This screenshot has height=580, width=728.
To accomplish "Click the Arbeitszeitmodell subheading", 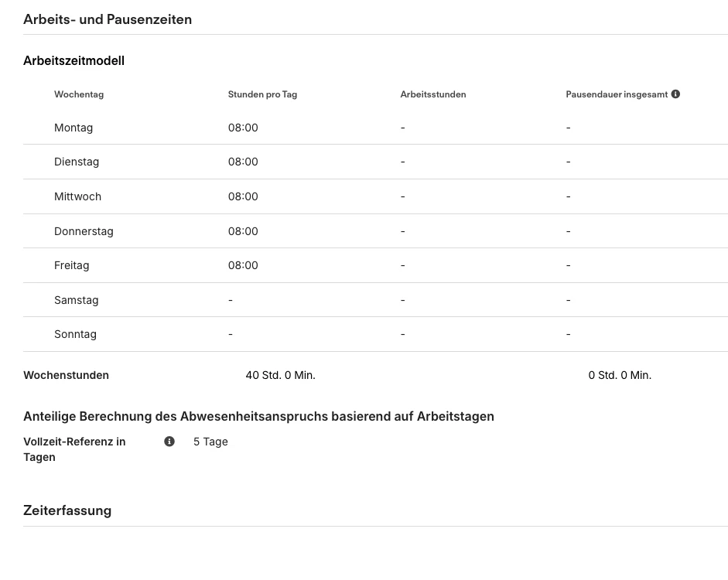I will click(x=73, y=60).
